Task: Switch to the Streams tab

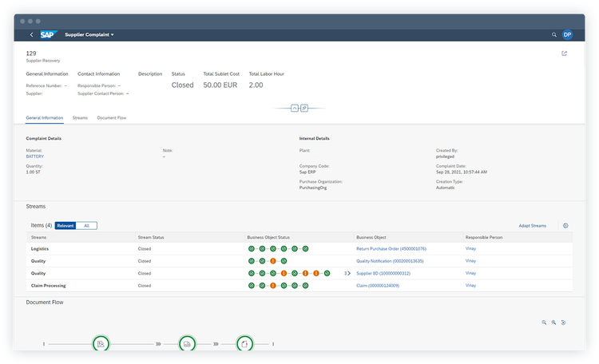Action: click(x=80, y=117)
